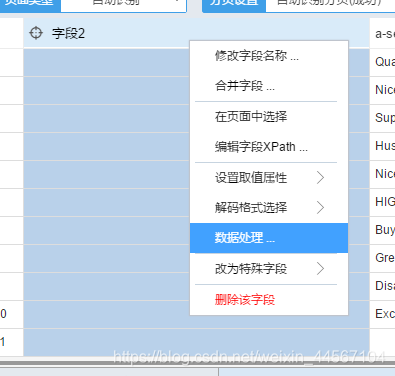Choose the highlighted 数据处理 entry

point(269,238)
